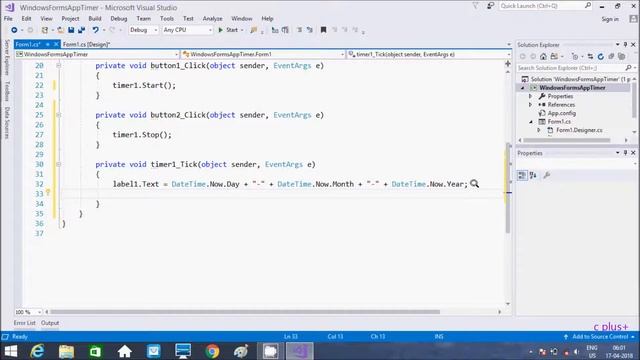Open the Toolbox side tab

click(x=7, y=91)
